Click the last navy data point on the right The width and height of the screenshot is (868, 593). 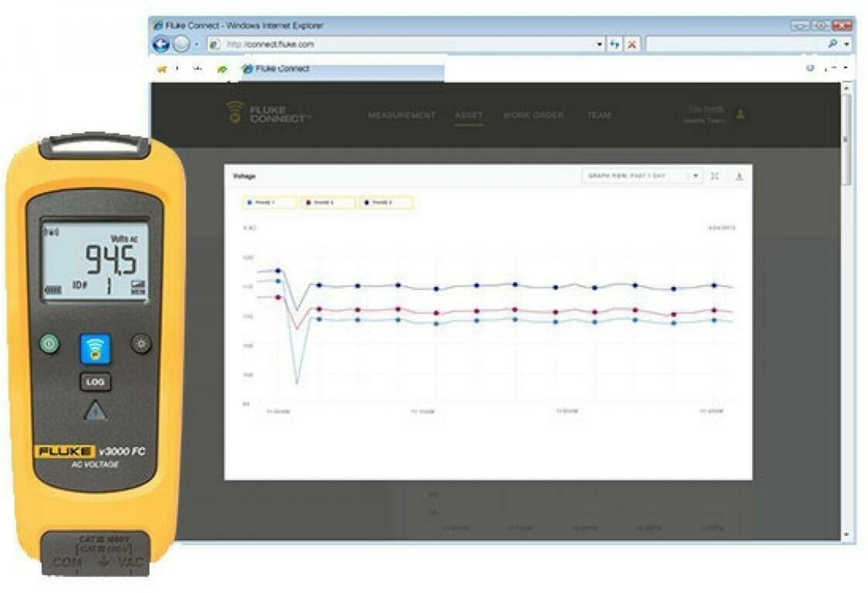tap(714, 286)
